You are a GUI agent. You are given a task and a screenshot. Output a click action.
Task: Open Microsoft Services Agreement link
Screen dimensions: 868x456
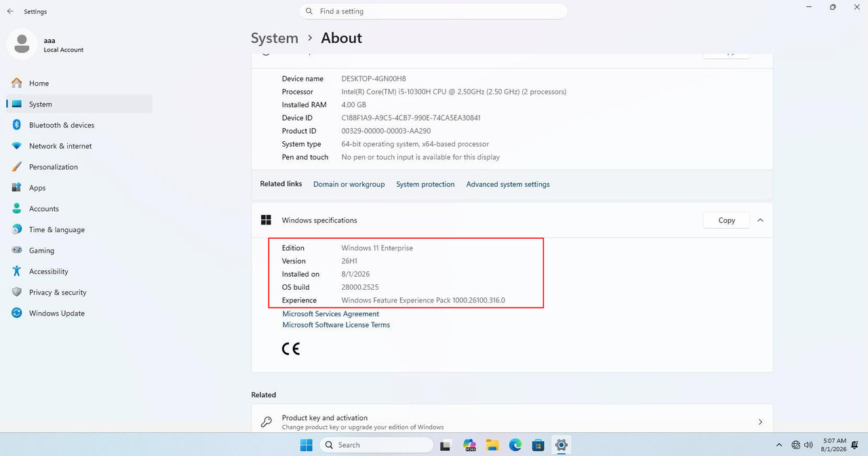coord(331,314)
